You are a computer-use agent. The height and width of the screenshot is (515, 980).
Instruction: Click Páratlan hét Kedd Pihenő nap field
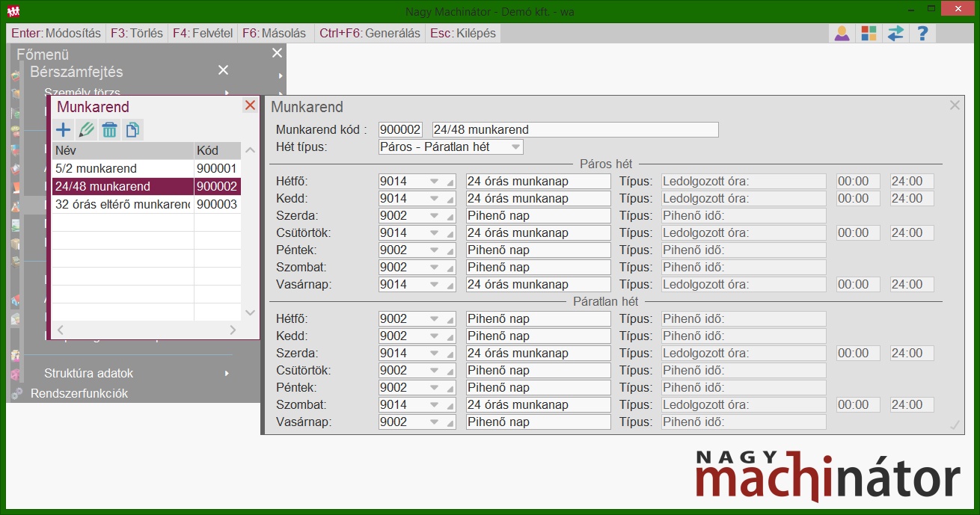click(539, 336)
